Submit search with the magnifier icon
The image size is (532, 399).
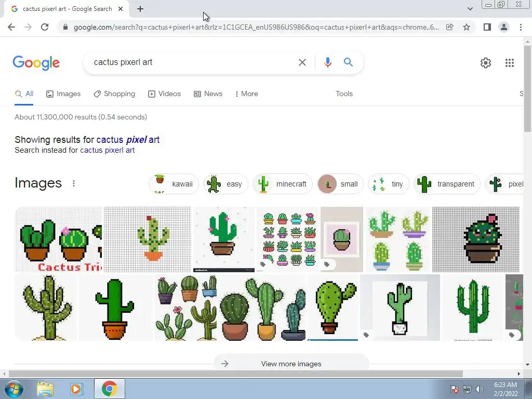click(x=348, y=62)
